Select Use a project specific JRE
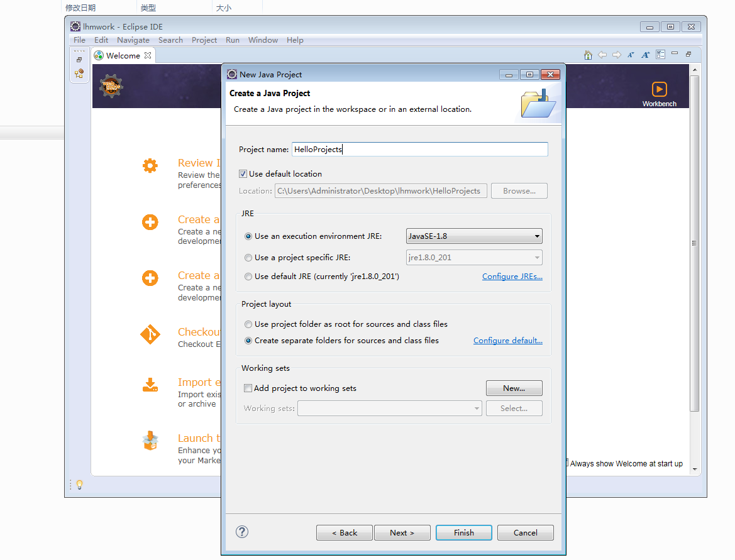Screen dimensions: 735x560 pyautogui.click(x=248, y=258)
